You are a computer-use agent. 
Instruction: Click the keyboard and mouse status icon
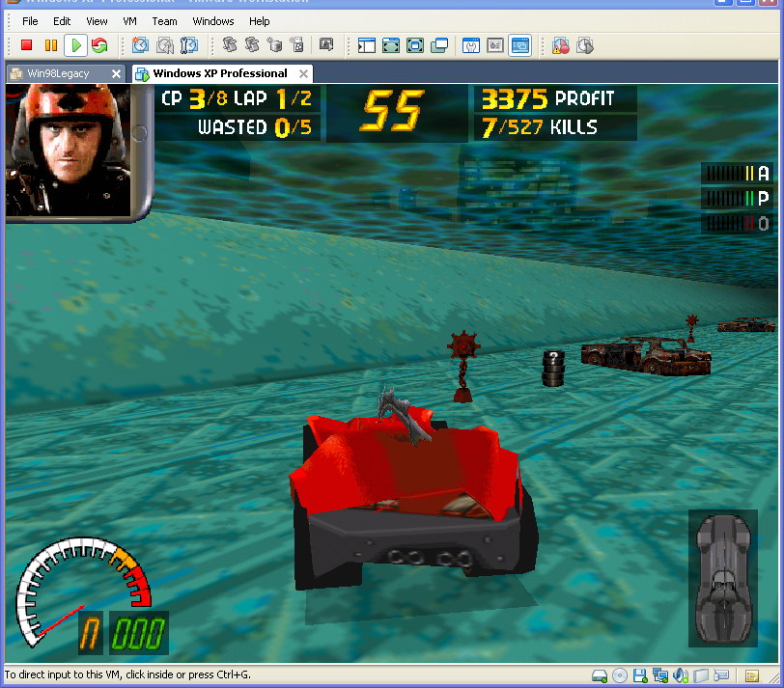721,676
